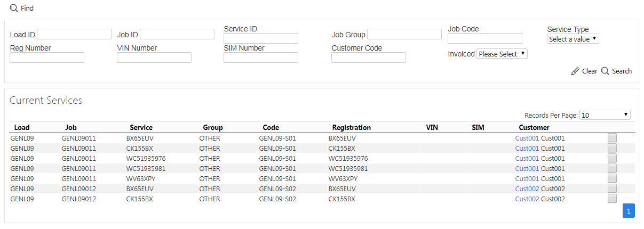Open the Invoiced Please Select dropdown
The image size is (644, 229).
pos(502,54)
